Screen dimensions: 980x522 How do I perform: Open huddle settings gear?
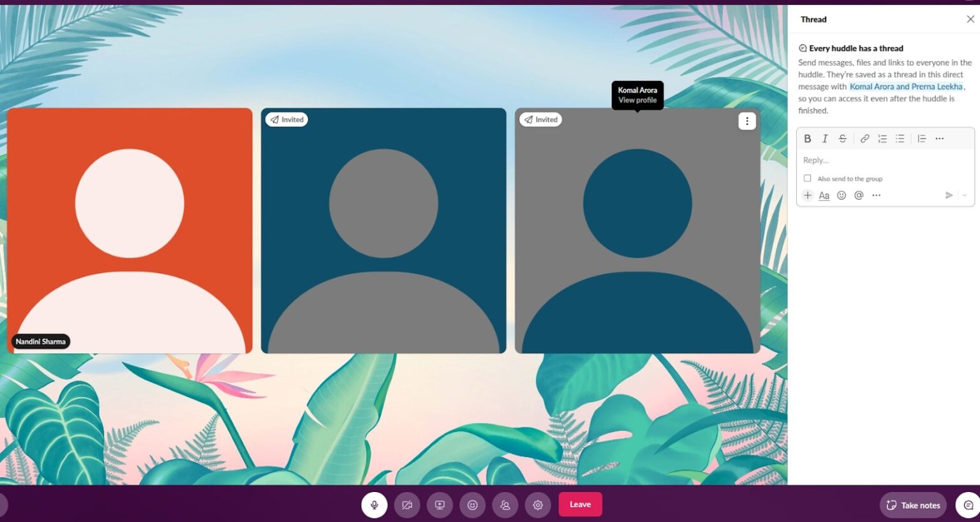click(538, 505)
